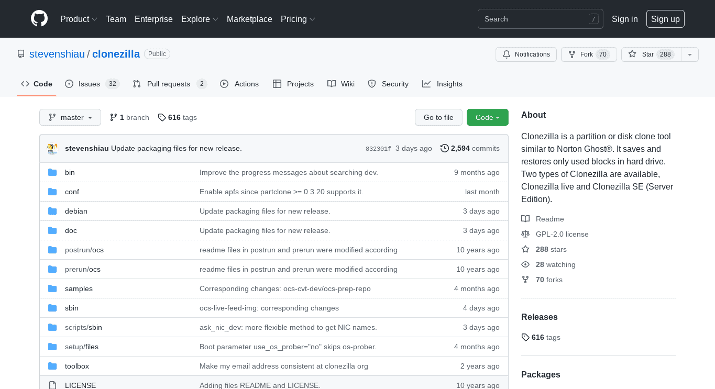
Task: Click the doc folder icon
Action: (52, 230)
